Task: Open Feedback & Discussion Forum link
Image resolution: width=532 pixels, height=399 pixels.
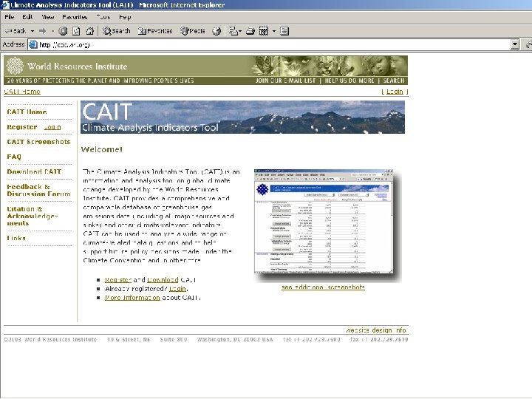Action: point(38,190)
